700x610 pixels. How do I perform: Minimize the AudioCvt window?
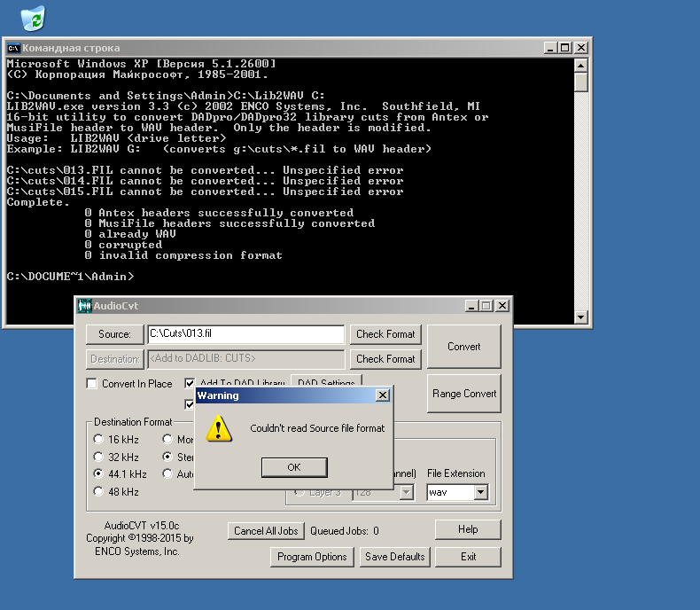click(x=472, y=306)
